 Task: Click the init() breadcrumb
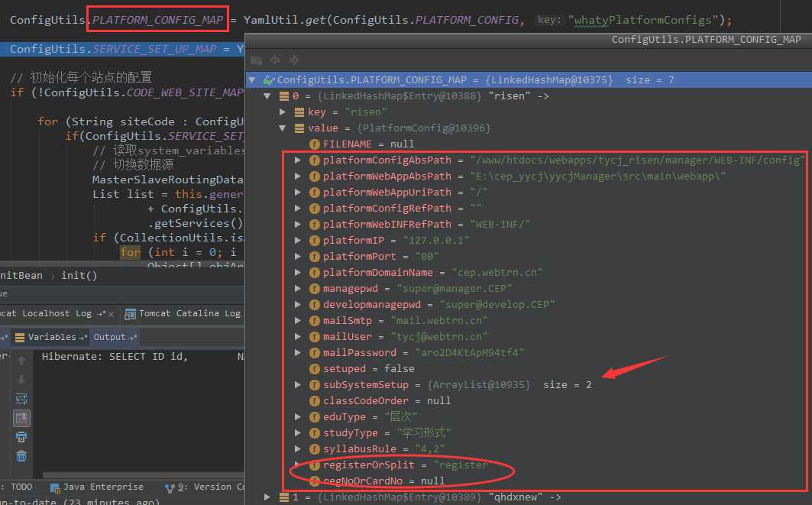click(79, 276)
